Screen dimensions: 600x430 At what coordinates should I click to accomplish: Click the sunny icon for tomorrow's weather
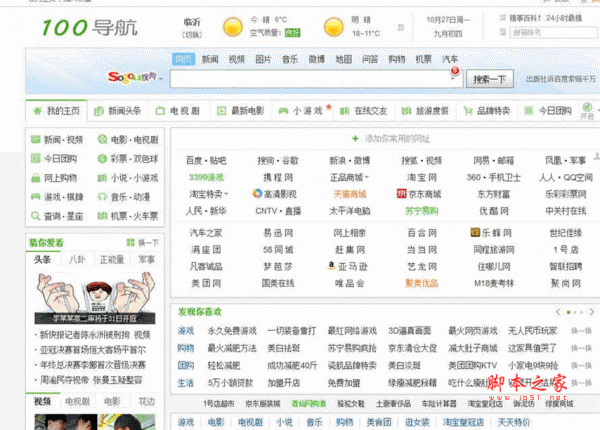pyautogui.click(x=334, y=27)
